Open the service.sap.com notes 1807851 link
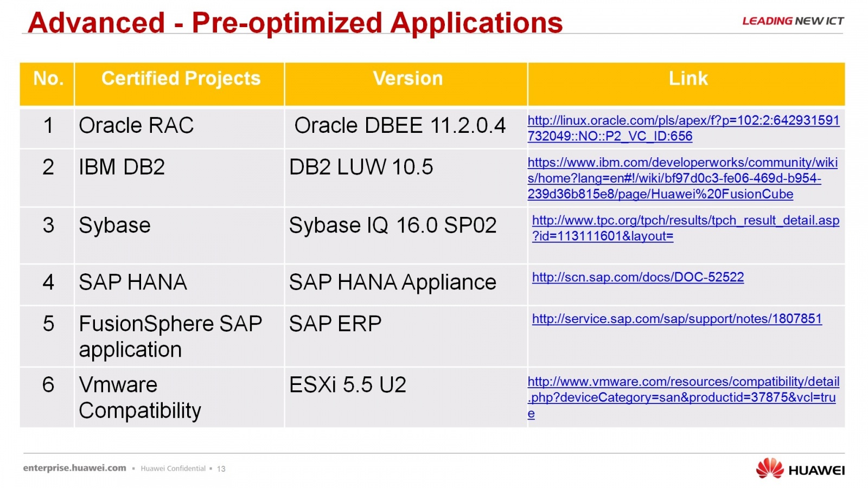 click(x=677, y=319)
